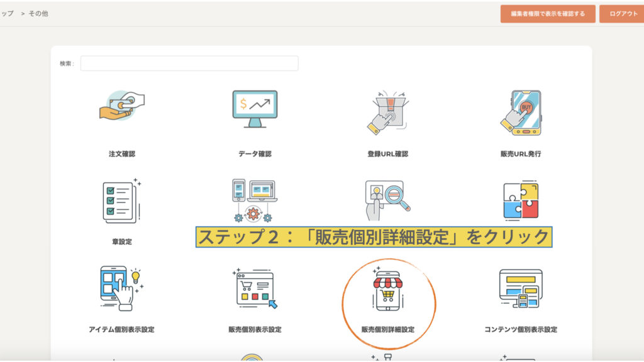644x362 pixels.
Task: Open the コンテンツ個別表示設定 monitor icon
Action: tap(521, 288)
